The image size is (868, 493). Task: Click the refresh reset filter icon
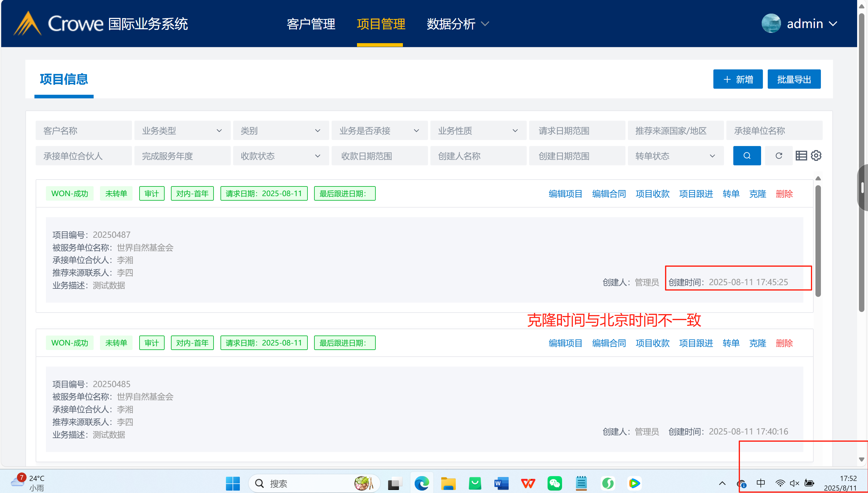click(779, 156)
